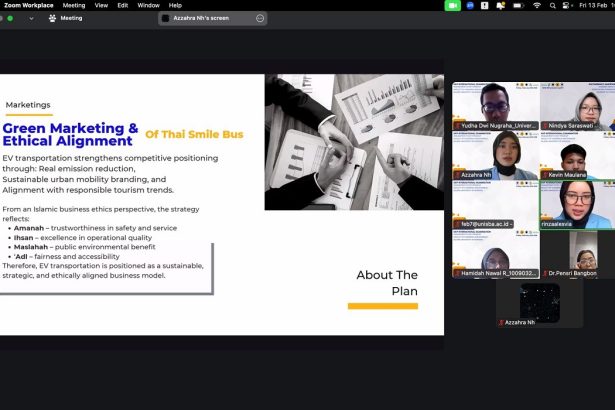Open the Help menu

(175, 5)
